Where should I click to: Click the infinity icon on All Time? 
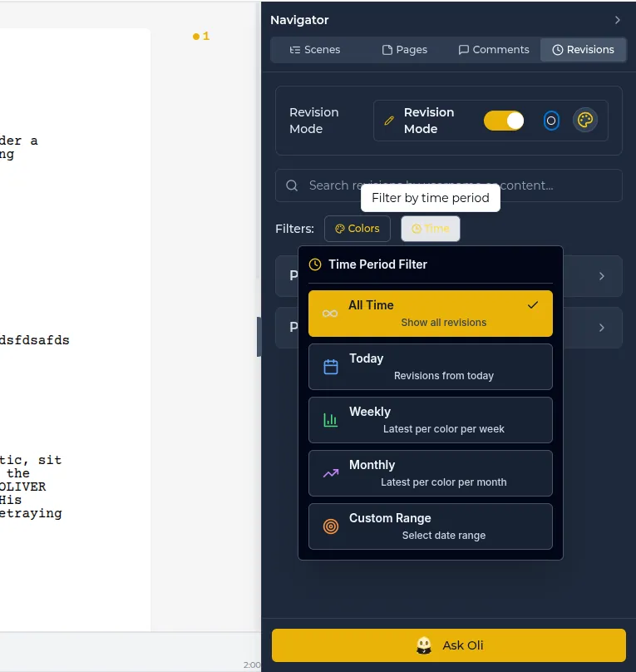pyautogui.click(x=330, y=314)
